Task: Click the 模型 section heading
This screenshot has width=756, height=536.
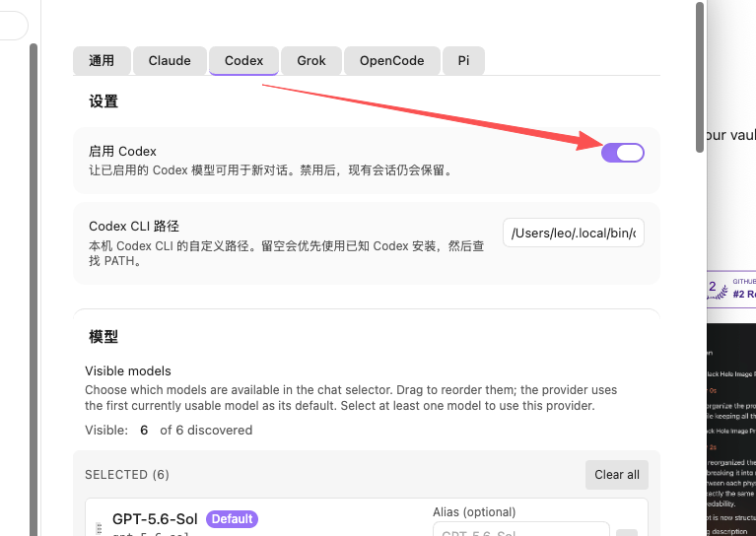Action: tap(103, 336)
